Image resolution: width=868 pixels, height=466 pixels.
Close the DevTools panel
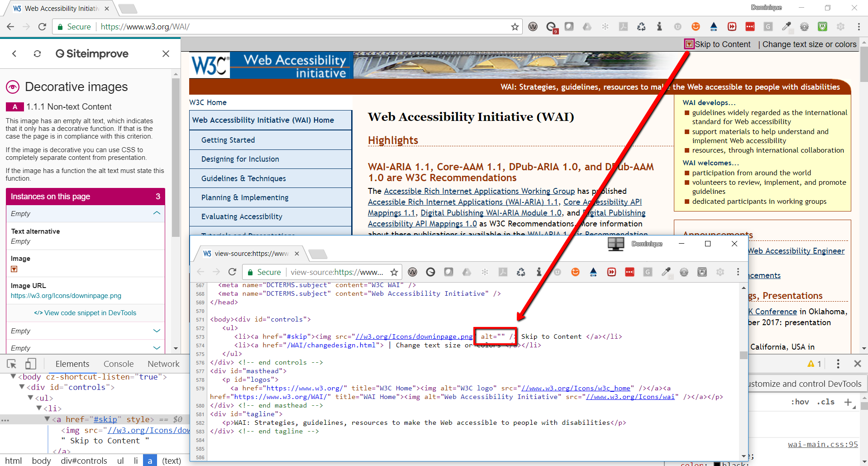pos(857,364)
